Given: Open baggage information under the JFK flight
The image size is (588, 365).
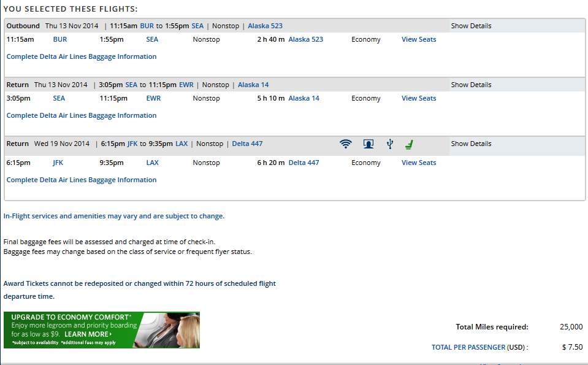Looking at the screenshot, I should pyautogui.click(x=82, y=180).
